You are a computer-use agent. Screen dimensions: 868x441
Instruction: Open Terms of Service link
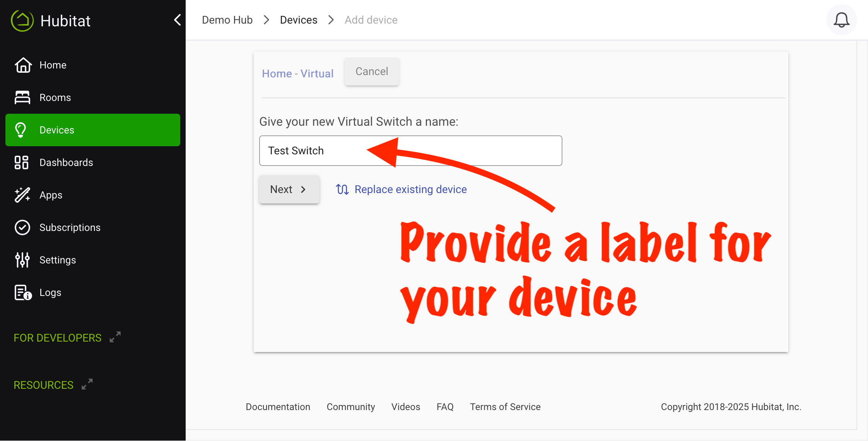click(x=505, y=407)
